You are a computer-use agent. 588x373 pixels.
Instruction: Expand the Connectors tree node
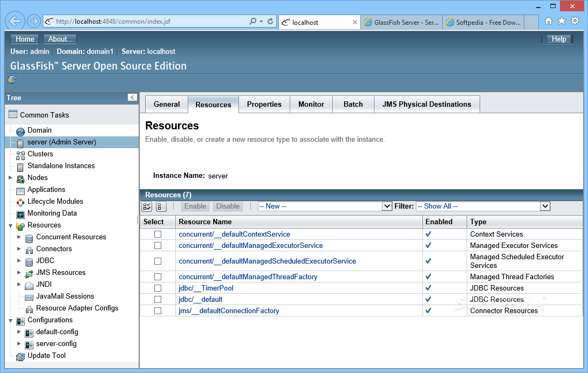coord(19,248)
